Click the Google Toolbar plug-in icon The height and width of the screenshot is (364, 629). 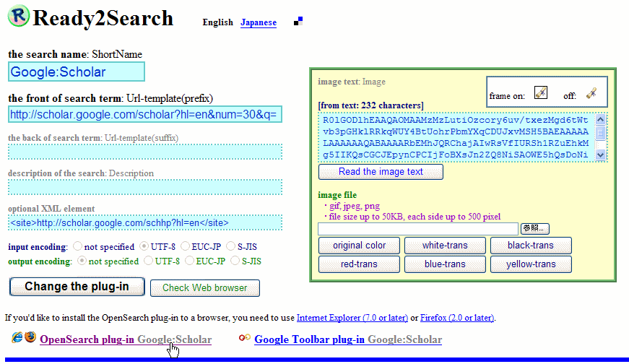point(244,338)
